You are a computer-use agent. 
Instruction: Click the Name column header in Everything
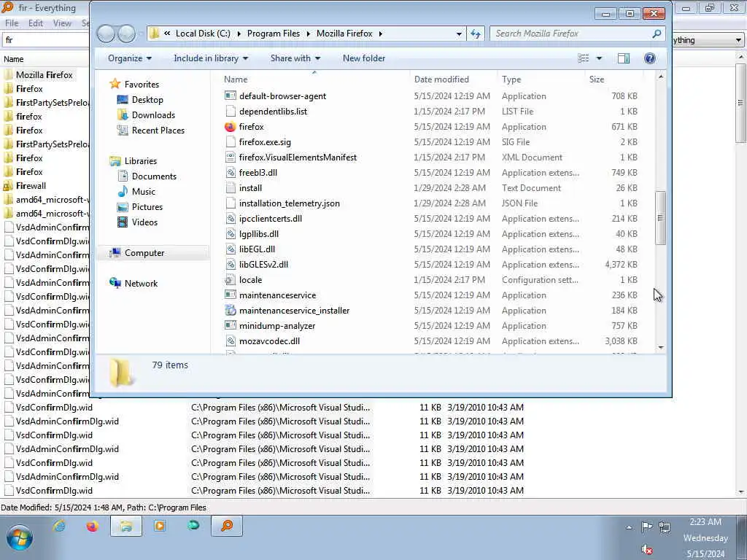13,59
